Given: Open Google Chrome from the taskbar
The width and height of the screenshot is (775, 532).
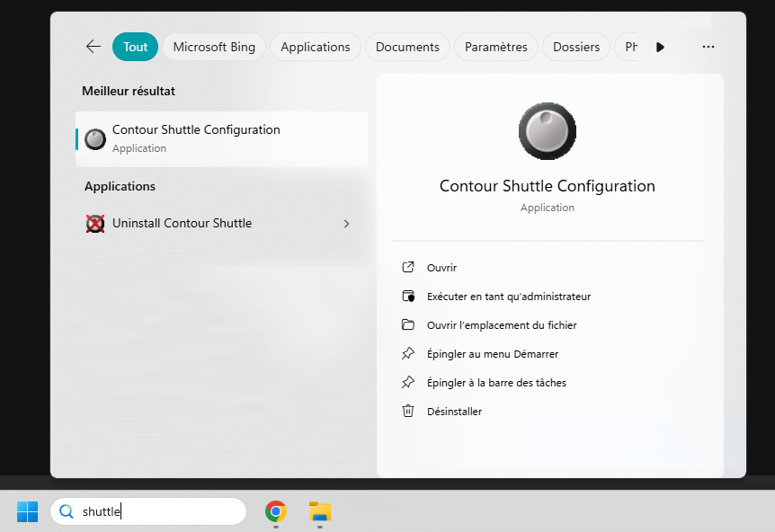Looking at the screenshot, I should [276, 511].
